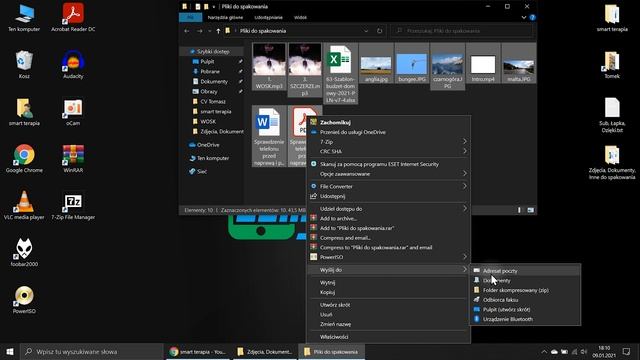Open Acrobat Reader DC desktop shortcut
Image resolution: width=640 pixels, height=360 pixels.
pyautogui.click(x=73, y=17)
